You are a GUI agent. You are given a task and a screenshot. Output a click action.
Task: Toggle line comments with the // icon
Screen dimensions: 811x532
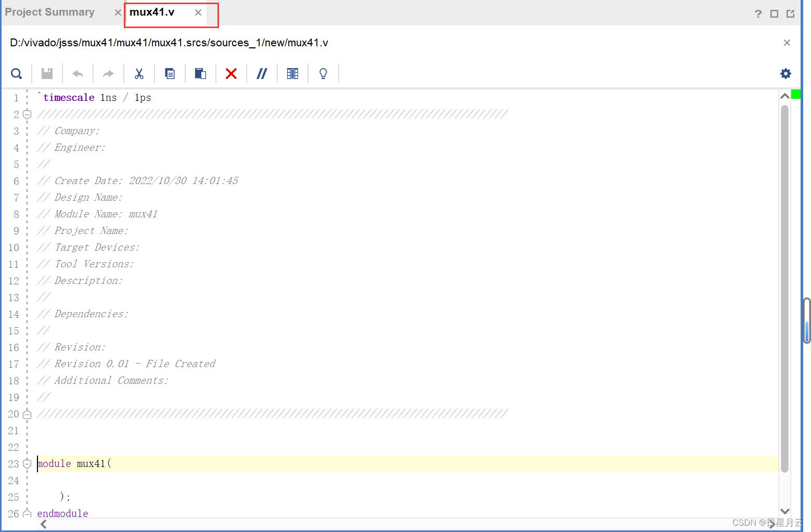pos(262,73)
